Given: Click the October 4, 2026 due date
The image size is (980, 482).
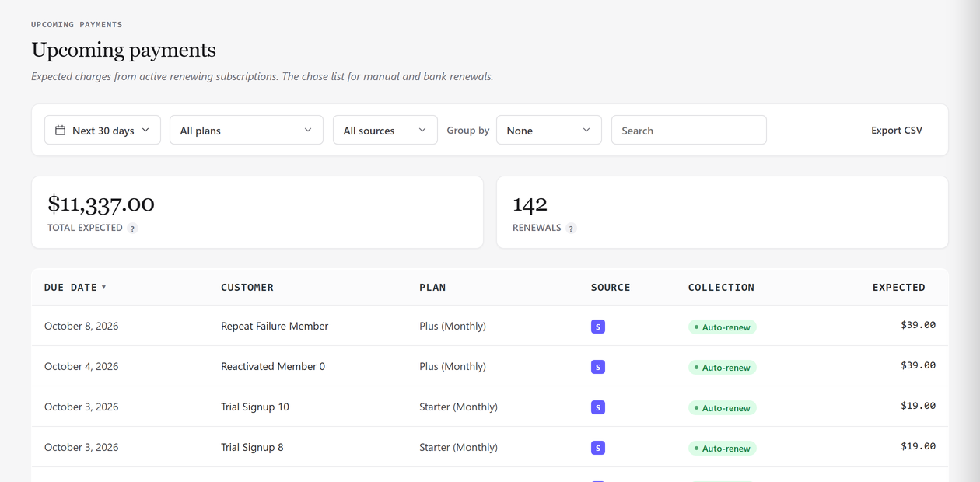Looking at the screenshot, I should tap(82, 366).
